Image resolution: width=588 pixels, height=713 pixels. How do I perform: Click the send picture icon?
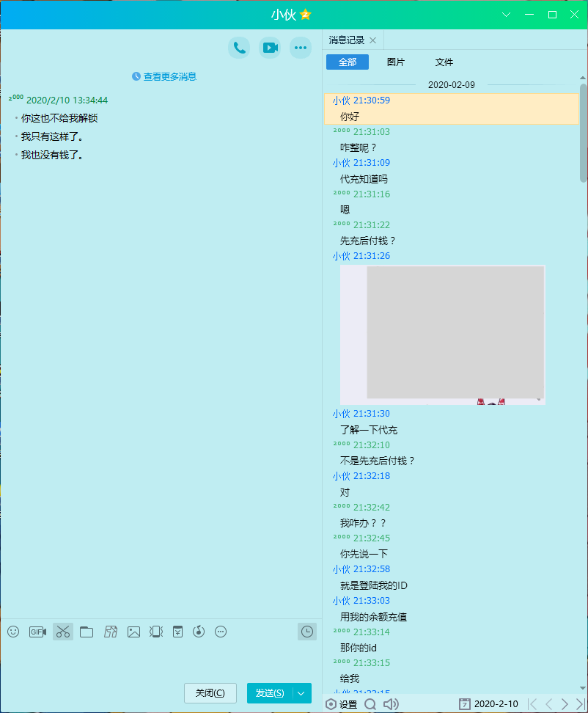(x=133, y=632)
